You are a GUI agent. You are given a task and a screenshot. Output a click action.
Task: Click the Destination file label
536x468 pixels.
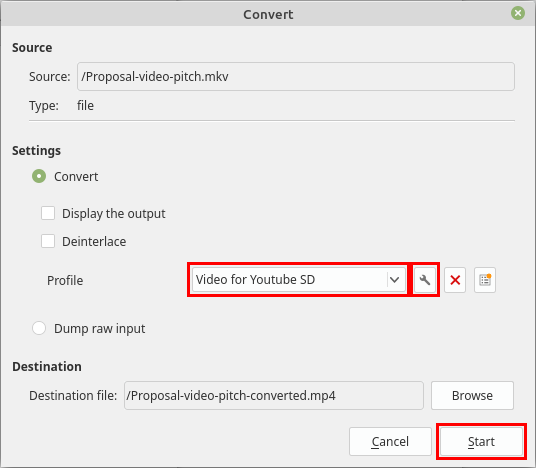(x=73, y=396)
